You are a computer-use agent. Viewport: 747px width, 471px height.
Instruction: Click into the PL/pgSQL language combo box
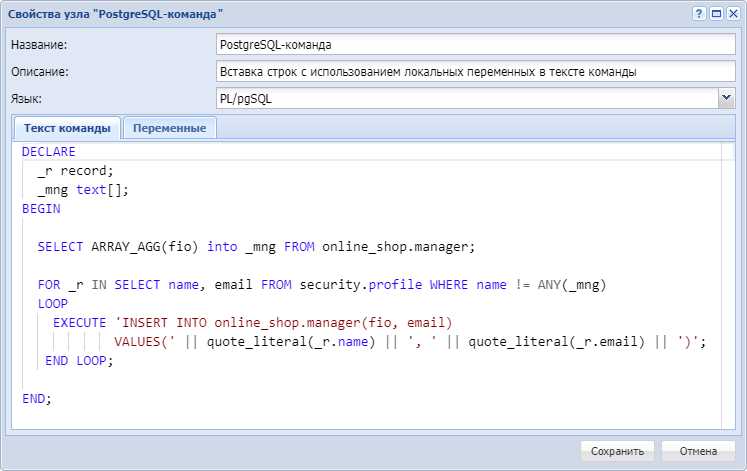click(x=467, y=99)
